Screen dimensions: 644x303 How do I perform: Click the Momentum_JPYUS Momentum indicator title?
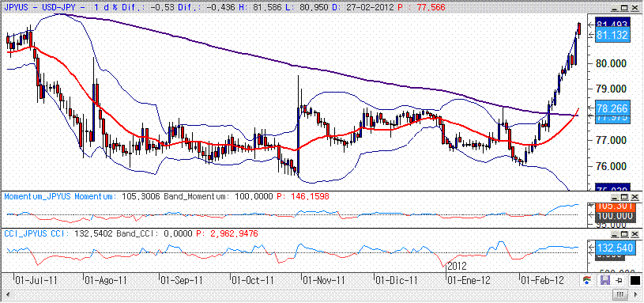click(x=61, y=196)
